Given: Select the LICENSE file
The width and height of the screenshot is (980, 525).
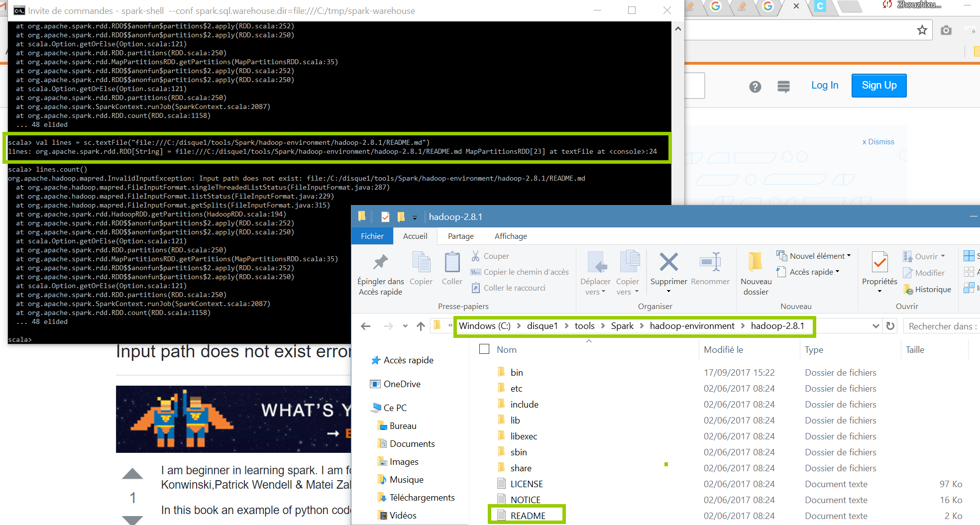Looking at the screenshot, I should [527, 484].
